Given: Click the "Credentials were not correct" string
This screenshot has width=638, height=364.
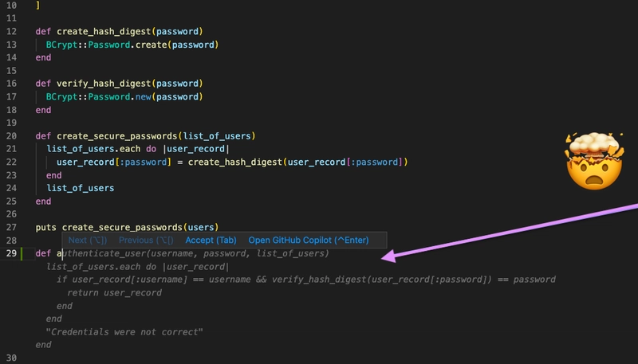Looking at the screenshot, I should point(124,332).
